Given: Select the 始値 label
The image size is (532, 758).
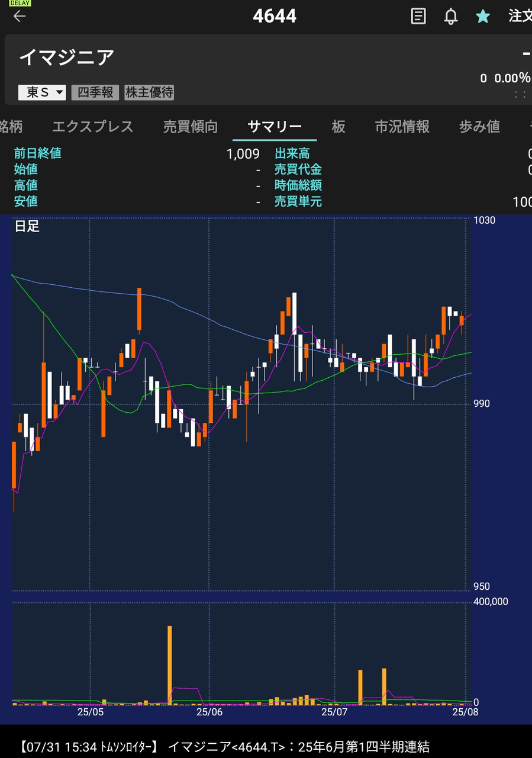Looking at the screenshot, I should tap(26, 170).
